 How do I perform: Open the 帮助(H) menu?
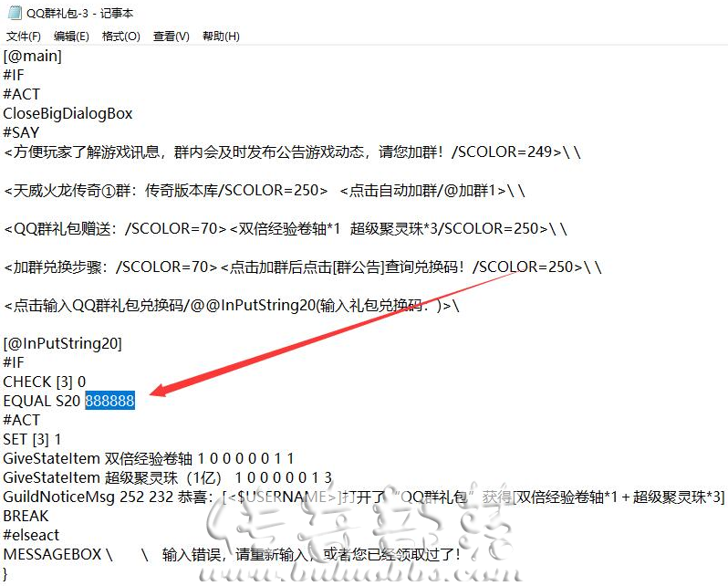click(221, 37)
